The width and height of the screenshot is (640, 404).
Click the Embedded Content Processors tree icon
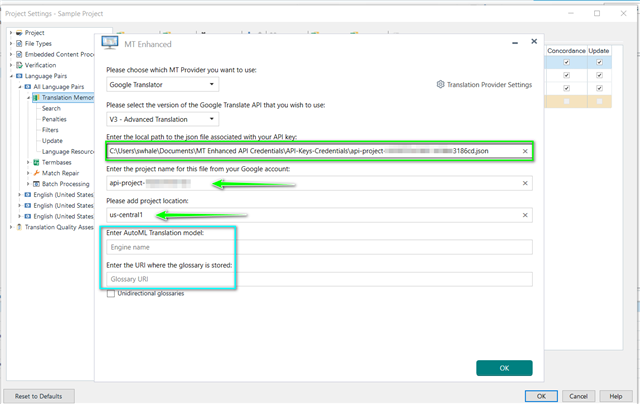(19, 54)
